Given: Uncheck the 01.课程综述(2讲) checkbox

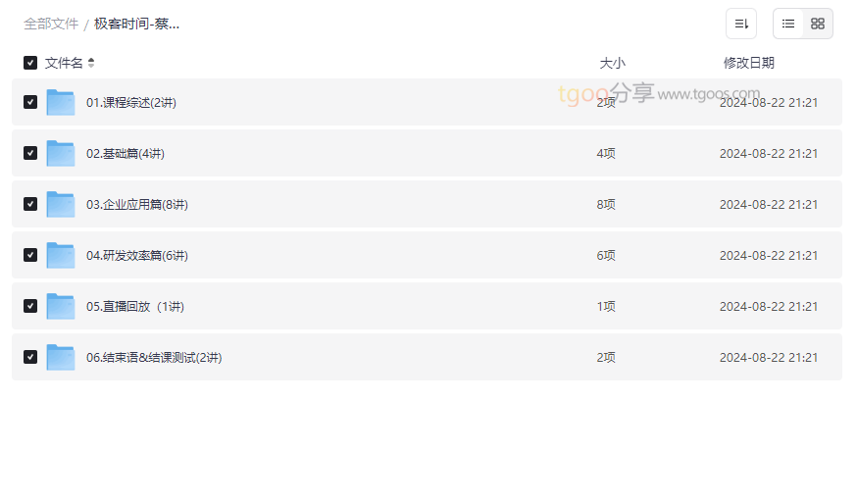Looking at the screenshot, I should coord(30,102).
